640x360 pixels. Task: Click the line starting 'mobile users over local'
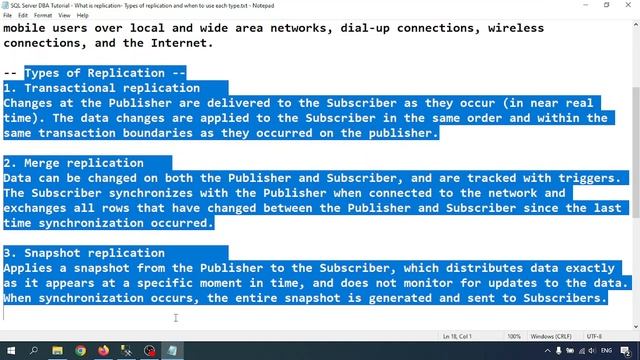tap(273, 28)
